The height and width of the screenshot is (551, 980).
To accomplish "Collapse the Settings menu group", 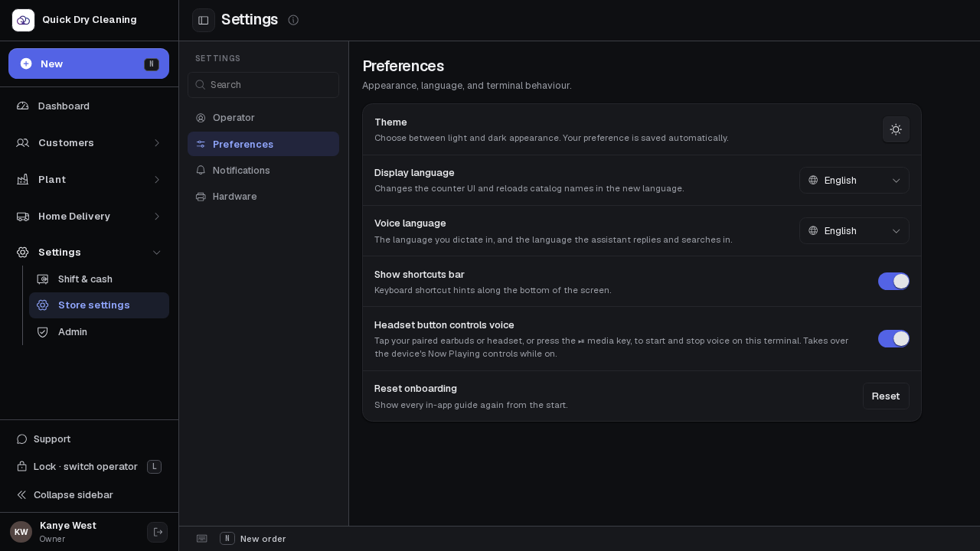I will point(89,253).
